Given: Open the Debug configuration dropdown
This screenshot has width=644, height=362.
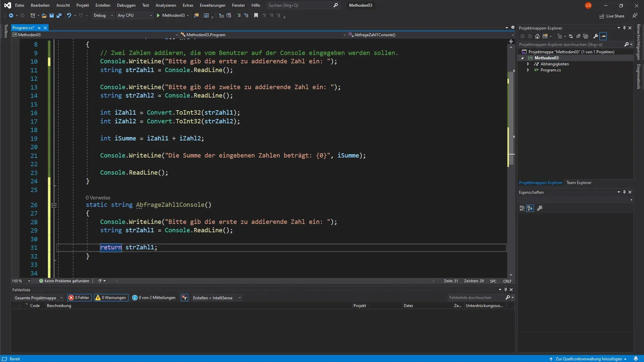Looking at the screenshot, I should tap(103, 15).
